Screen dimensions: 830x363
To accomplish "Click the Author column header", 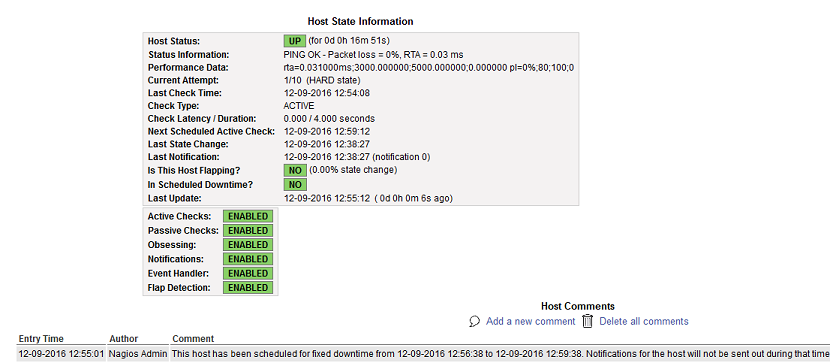I will [123, 339].
